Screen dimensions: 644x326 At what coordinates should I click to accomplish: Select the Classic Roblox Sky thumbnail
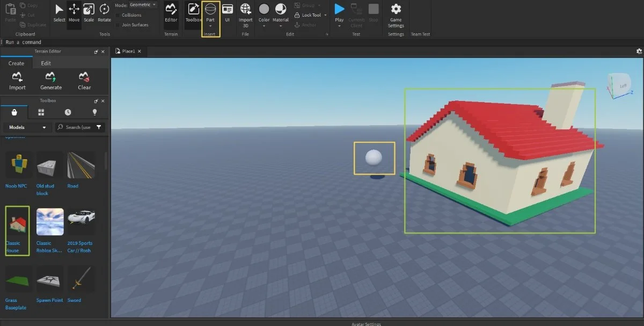(x=50, y=222)
